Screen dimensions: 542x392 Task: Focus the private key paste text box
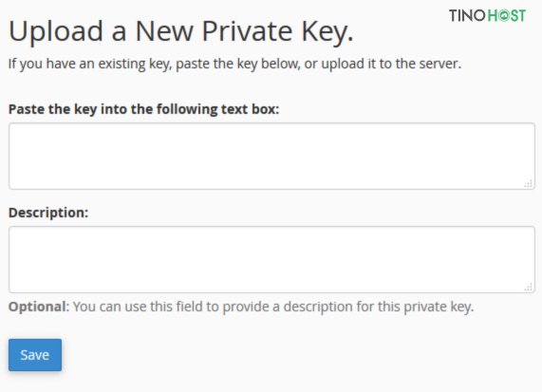coord(271,156)
